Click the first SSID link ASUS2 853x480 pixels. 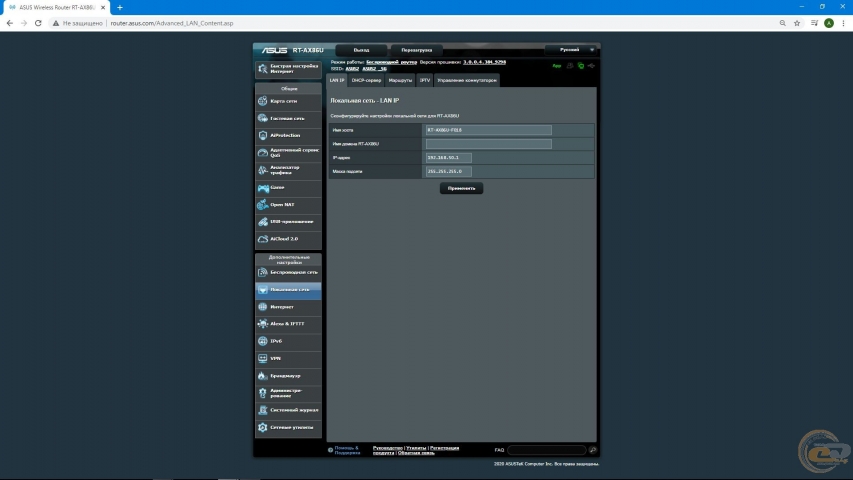point(352,69)
